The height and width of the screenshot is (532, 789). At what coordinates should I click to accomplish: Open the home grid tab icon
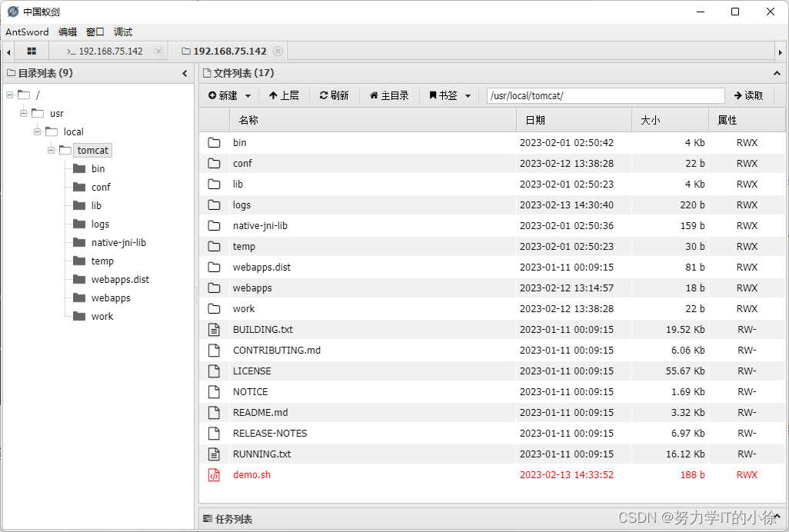click(32, 52)
